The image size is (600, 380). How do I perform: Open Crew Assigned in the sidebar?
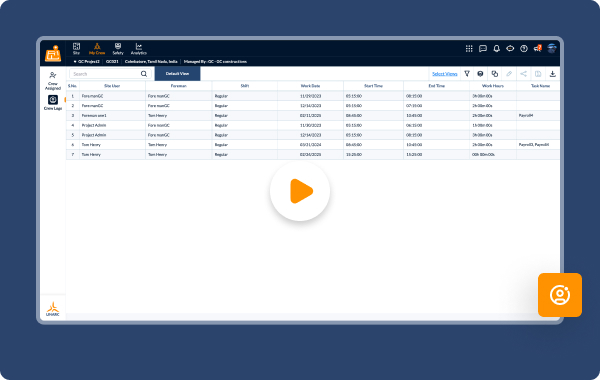[x=53, y=81]
